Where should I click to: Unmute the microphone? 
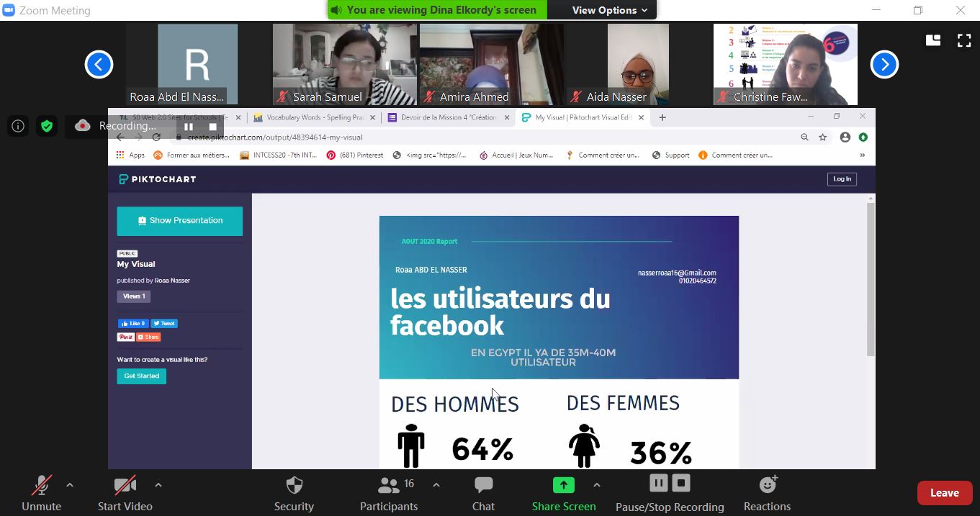[x=41, y=485]
